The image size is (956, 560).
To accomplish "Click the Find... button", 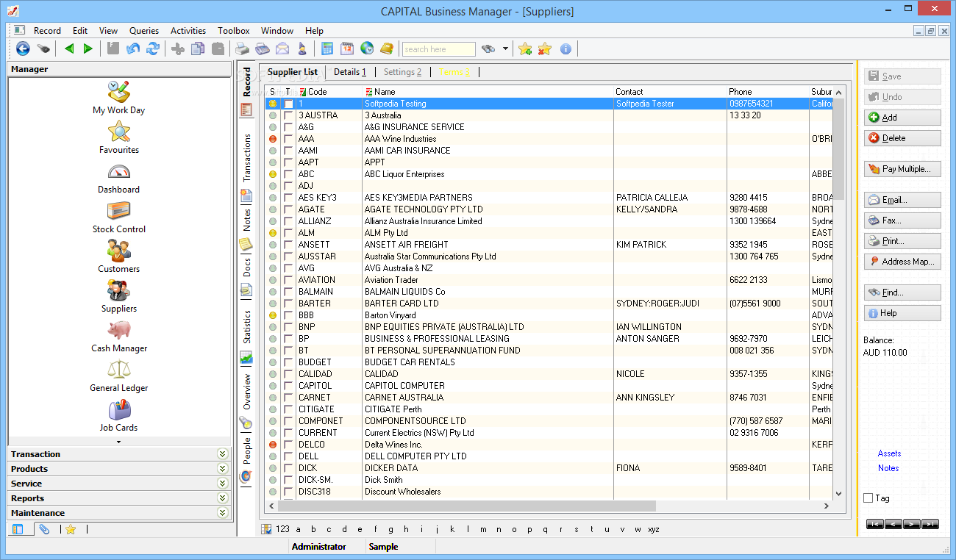I will (902, 292).
